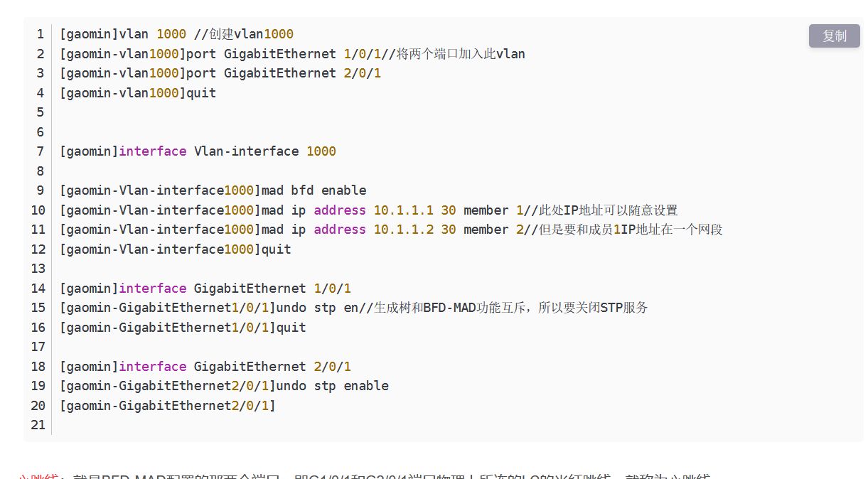
Task: Click line number 21 in the gutter
Action: point(38,425)
